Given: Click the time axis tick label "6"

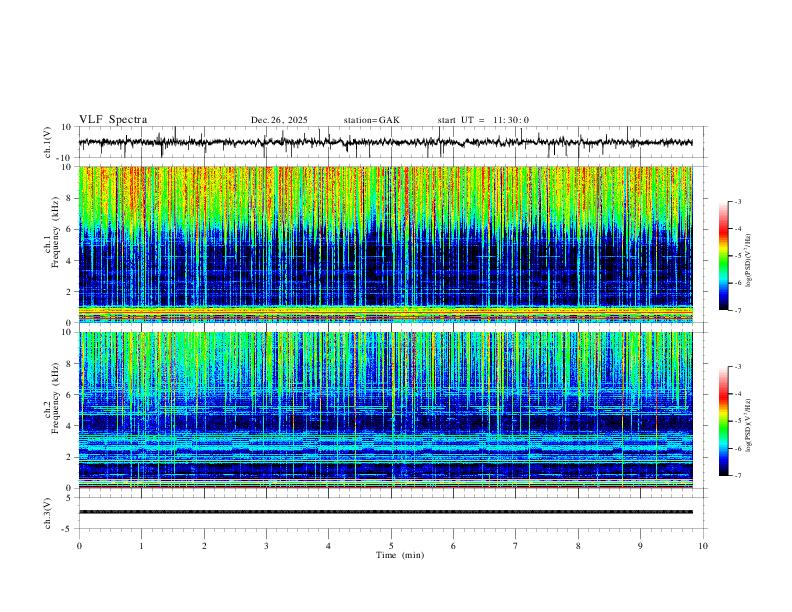Looking at the screenshot, I should click(453, 546).
